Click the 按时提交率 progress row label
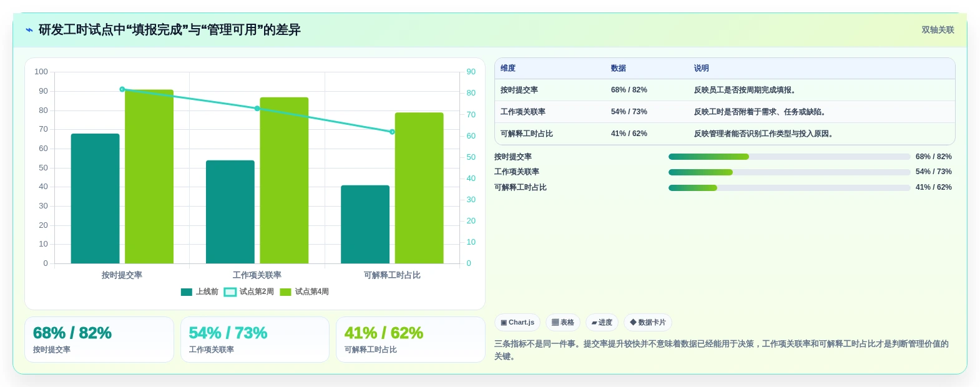The width and height of the screenshot is (980, 387). click(513, 157)
